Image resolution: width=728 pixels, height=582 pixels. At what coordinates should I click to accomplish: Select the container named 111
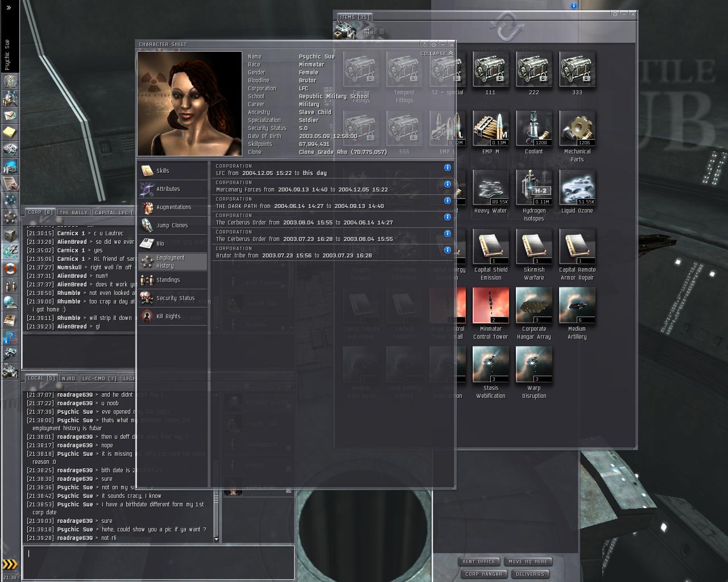click(491, 73)
